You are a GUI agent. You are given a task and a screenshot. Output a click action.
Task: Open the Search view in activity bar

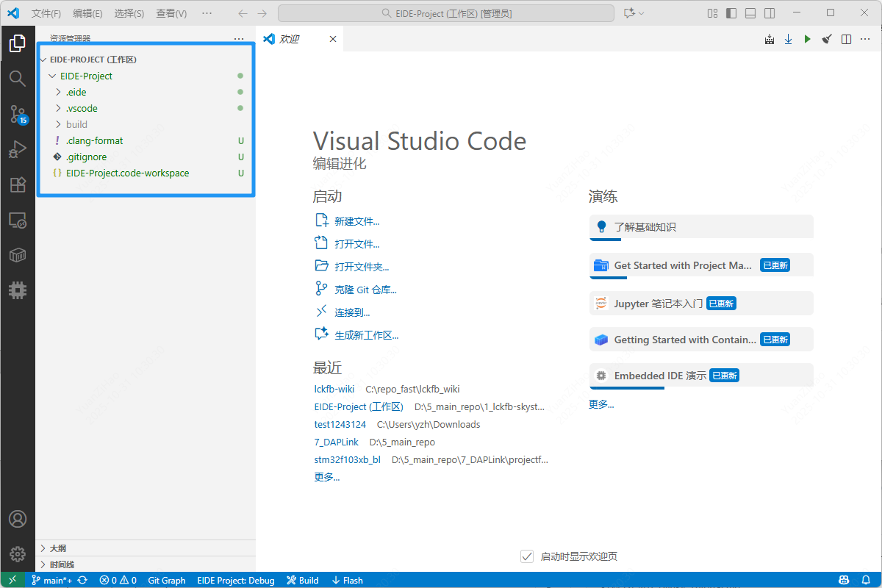18,79
